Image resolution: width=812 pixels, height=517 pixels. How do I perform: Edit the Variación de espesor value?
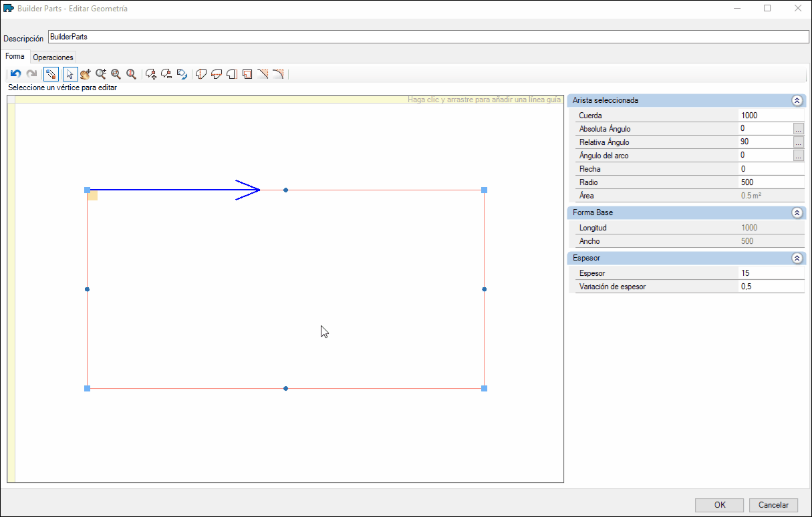(771, 287)
